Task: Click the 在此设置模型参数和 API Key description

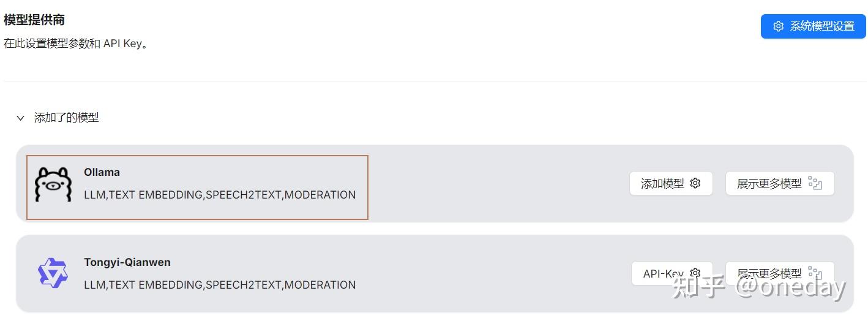Action: click(x=76, y=44)
